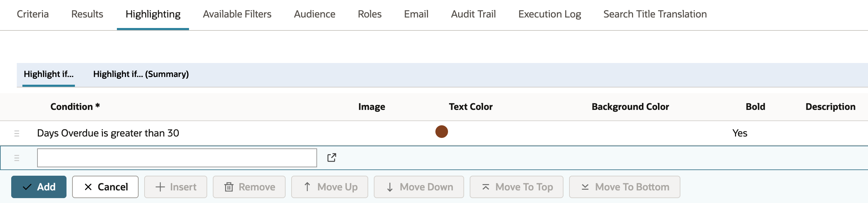Open the Criteria tab
Viewport: 868px width, 203px height.
[x=33, y=14]
